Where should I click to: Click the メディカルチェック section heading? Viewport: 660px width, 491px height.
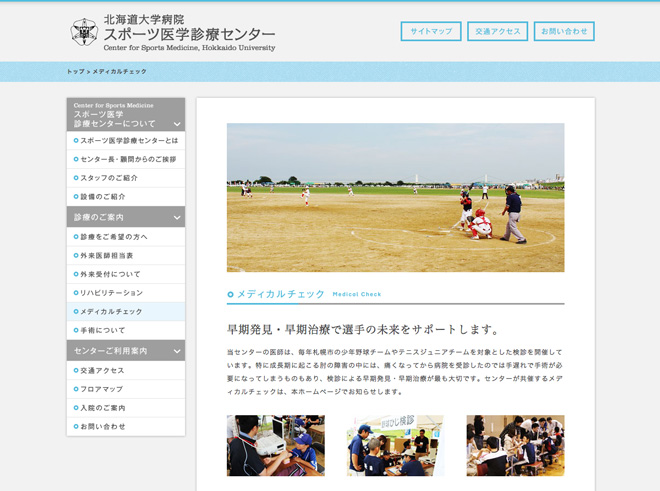coord(281,294)
